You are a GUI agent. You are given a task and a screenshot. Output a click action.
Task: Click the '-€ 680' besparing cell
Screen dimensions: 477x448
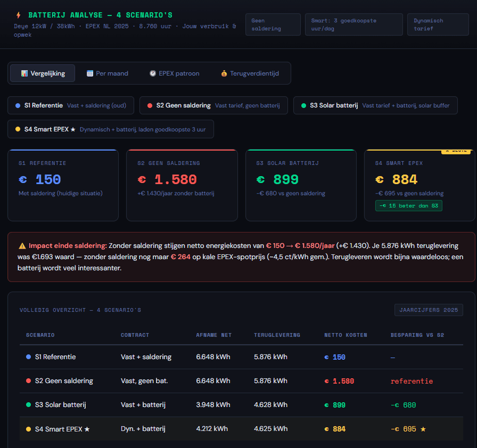tap(403, 405)
